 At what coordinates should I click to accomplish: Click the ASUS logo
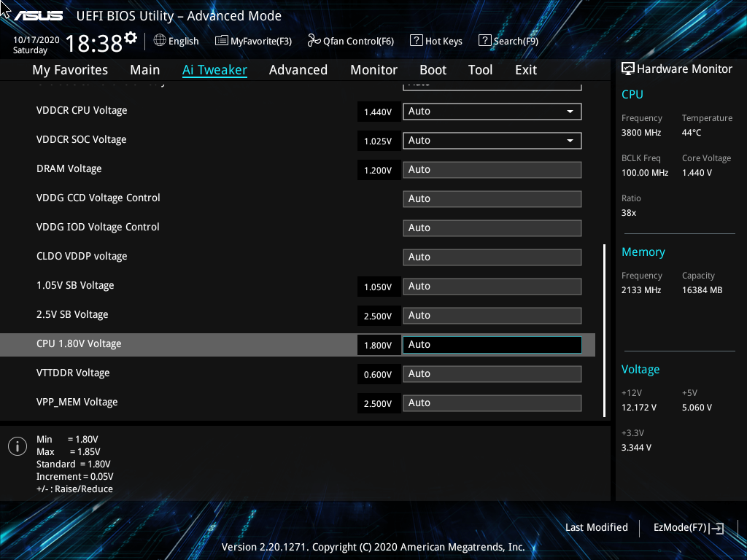[x=39, y=16]
